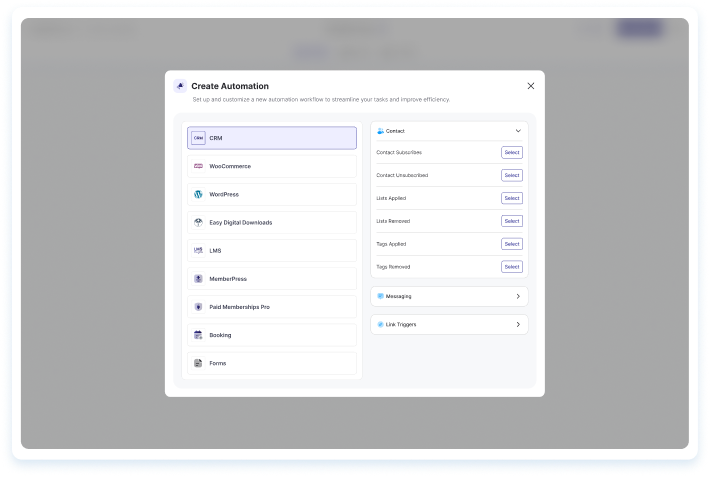Choose the Forms category label
The height and width of the screenshot is (477, 710).
point(217,363)
